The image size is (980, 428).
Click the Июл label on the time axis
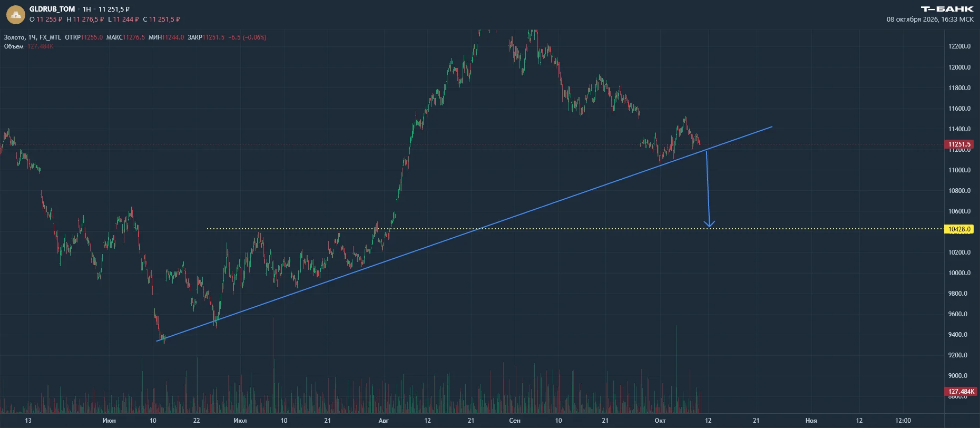[240, 421]
